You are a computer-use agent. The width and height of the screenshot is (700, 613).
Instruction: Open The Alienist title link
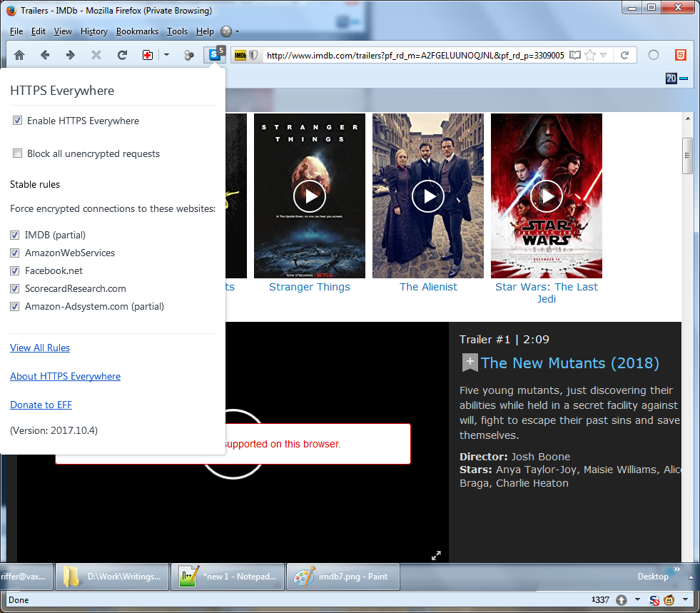pos(428,287)
